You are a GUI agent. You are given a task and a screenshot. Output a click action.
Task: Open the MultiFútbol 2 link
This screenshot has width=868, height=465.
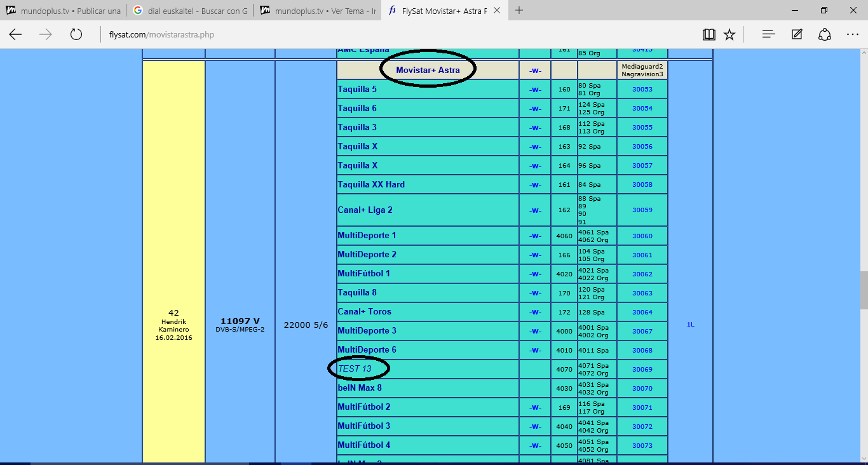[364, 407]
